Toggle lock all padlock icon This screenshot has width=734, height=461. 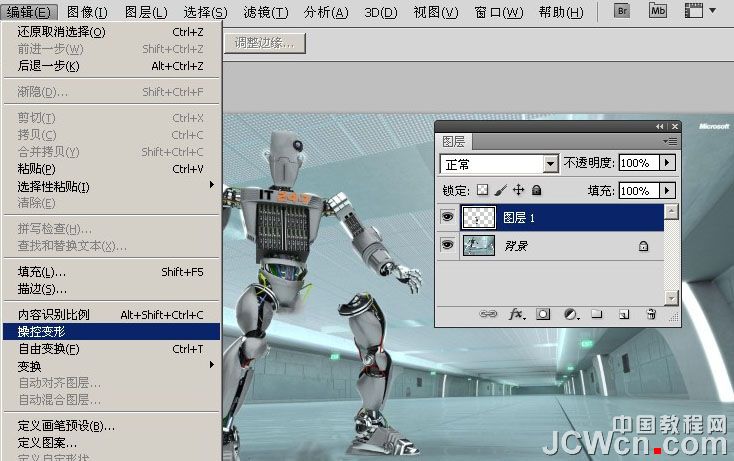click(536, 190)
